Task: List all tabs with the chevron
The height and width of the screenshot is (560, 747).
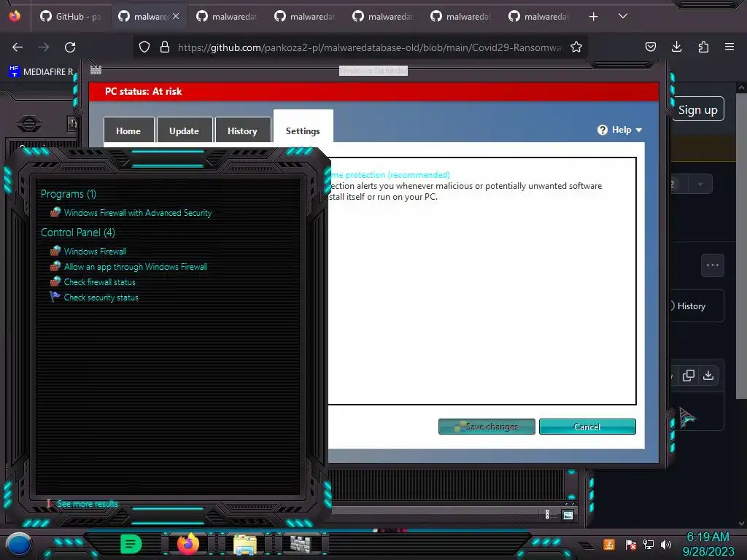Action: click(622, 16)
